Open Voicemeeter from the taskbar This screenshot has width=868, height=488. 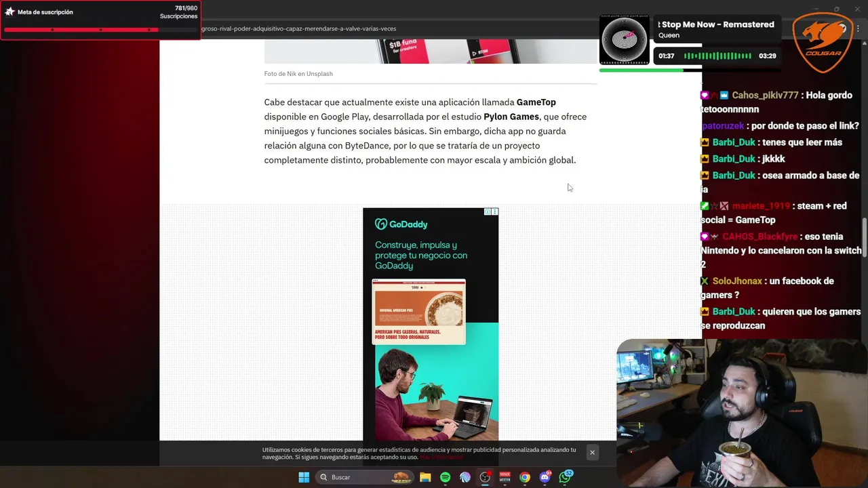[505, 477]
